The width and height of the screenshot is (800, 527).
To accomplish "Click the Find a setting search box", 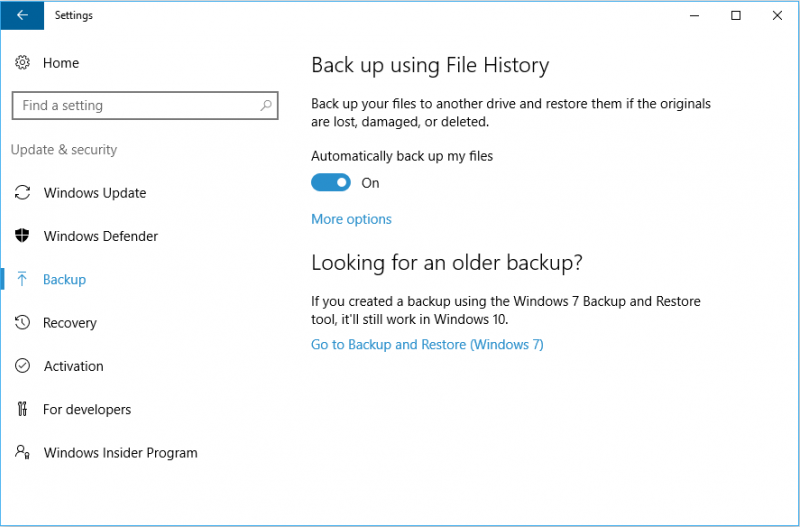I will click(145, 106).
